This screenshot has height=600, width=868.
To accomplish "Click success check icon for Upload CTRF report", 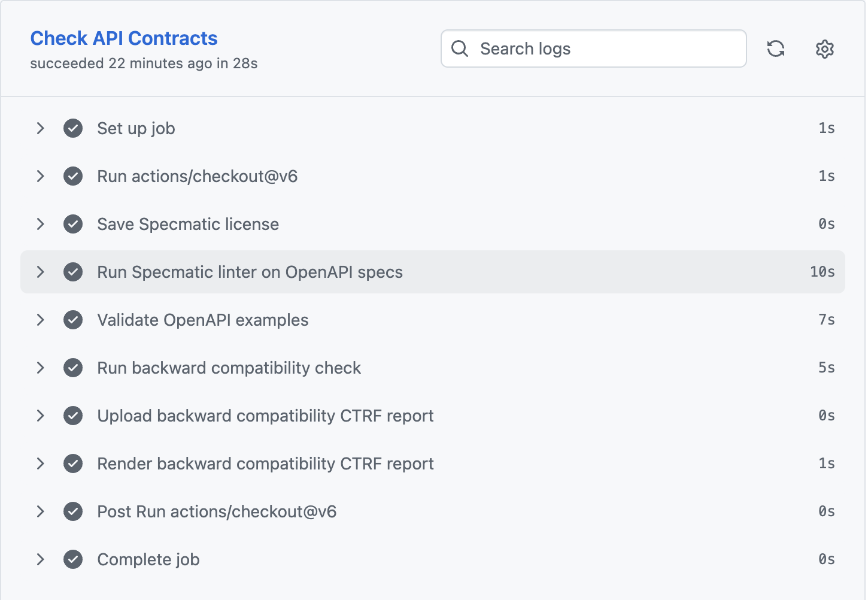I will click(x=73, y=416).
